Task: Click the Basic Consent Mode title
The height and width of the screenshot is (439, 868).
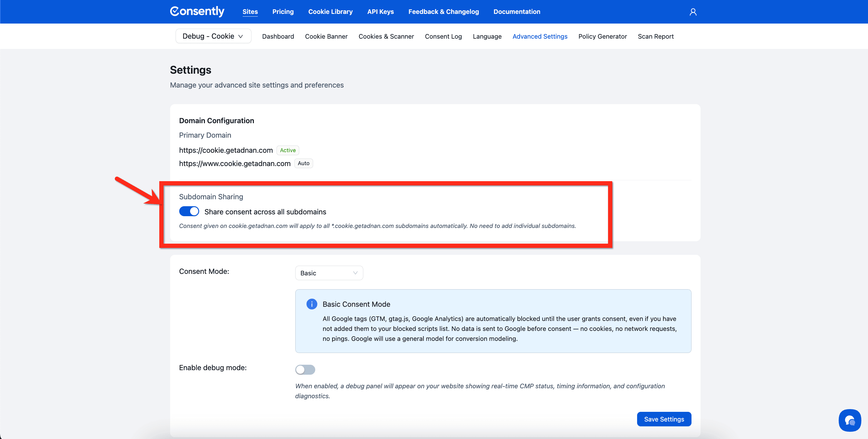Action: pyautogui.click(x=356, y=304)
